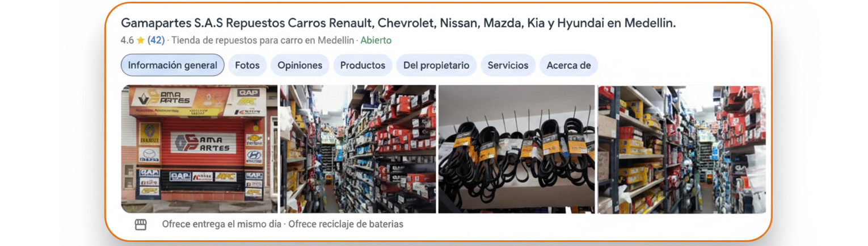Click the 4.6 rating number
The height and width of the screenshot is (246, 868).
[x=127, y=40]
